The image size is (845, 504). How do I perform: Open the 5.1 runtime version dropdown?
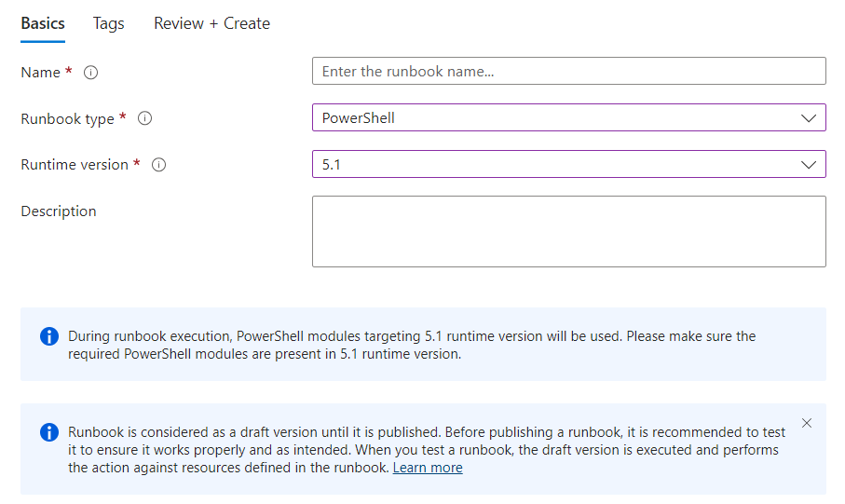coord(569,164)
